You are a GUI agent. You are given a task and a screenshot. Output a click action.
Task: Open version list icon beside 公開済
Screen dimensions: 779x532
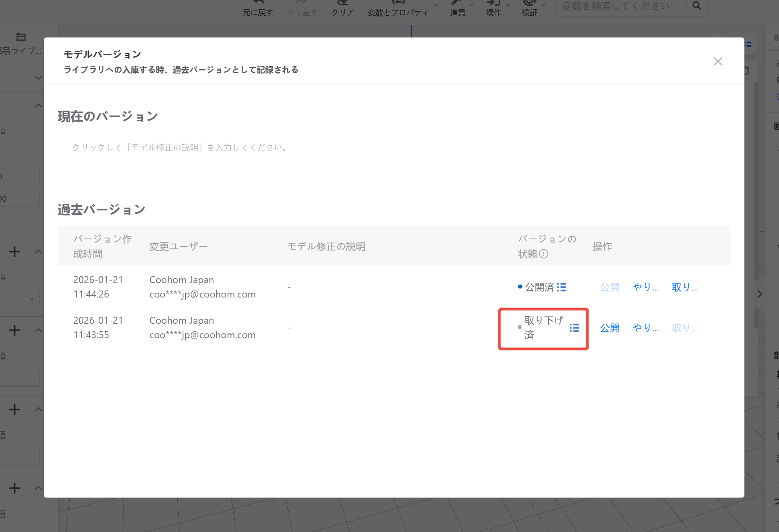562,287
